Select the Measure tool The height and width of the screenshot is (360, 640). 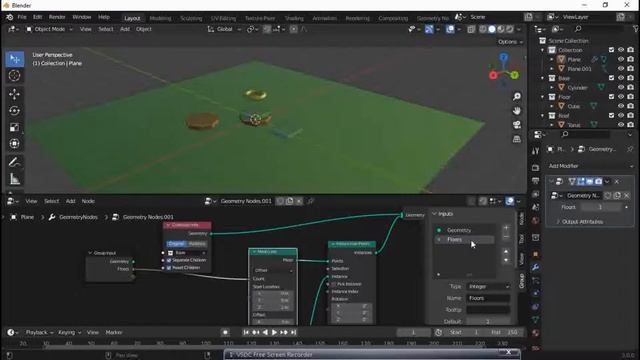(x=15, y=179)
